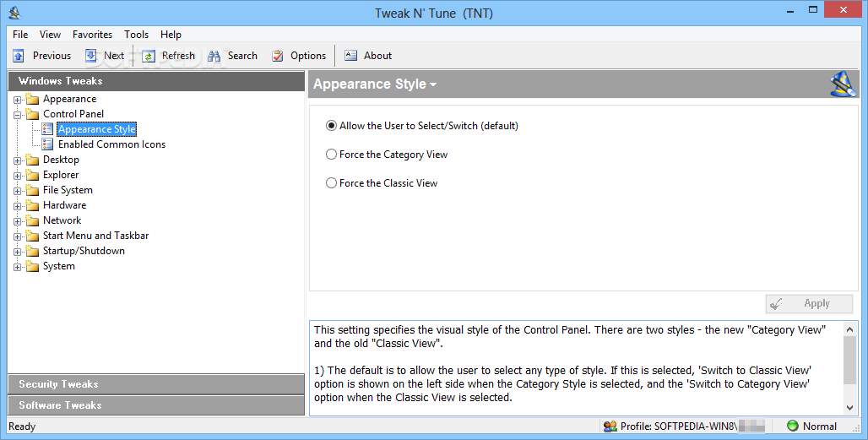Click the Previous arrow icon in toolbar

click(x=19, y=56)
